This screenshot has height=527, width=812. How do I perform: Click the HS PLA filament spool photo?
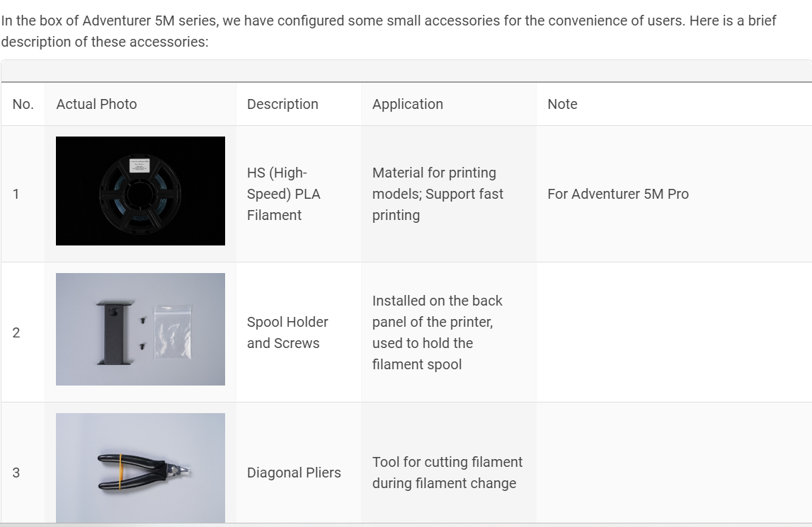[x=140, y=191]
